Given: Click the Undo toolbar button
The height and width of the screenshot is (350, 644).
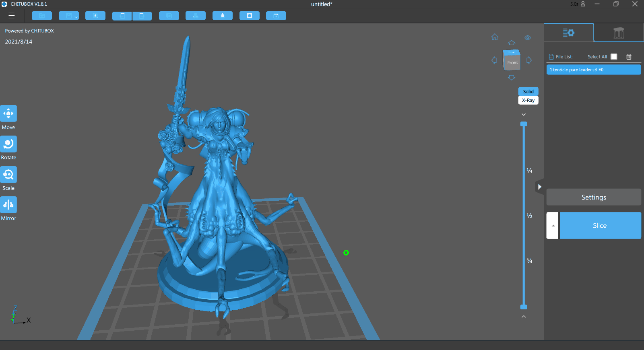Looking at the screenshot, I should pyautogui.click(x=122, y=16).
